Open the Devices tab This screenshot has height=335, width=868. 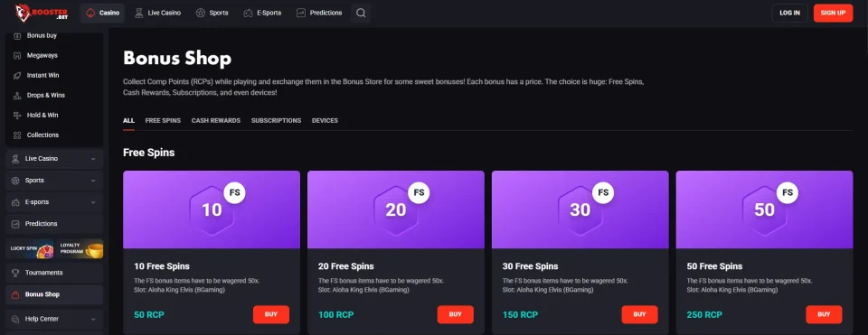325,120
